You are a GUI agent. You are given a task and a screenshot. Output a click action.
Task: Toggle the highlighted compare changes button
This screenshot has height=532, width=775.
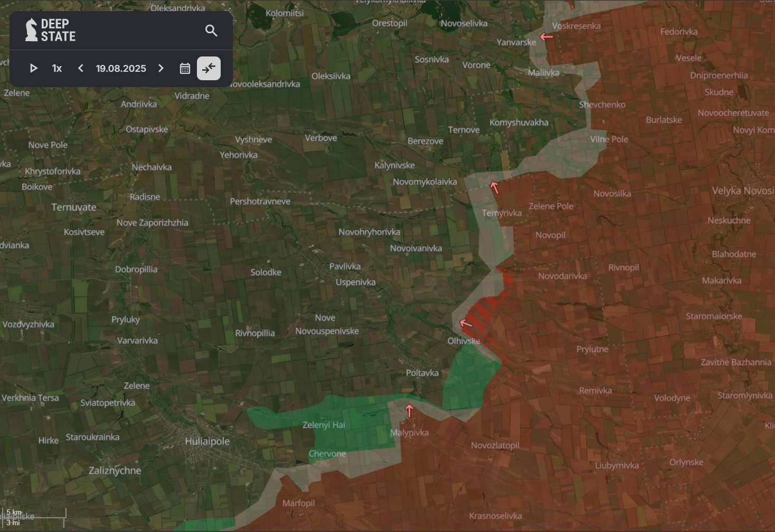point(209,68)
